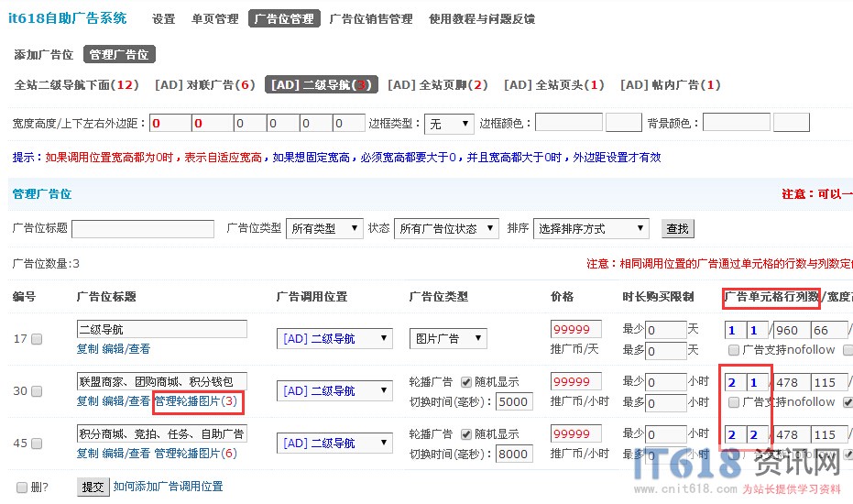Click 最多 duration field in row 17
853x504 pixels.
(x=666, y=351)
